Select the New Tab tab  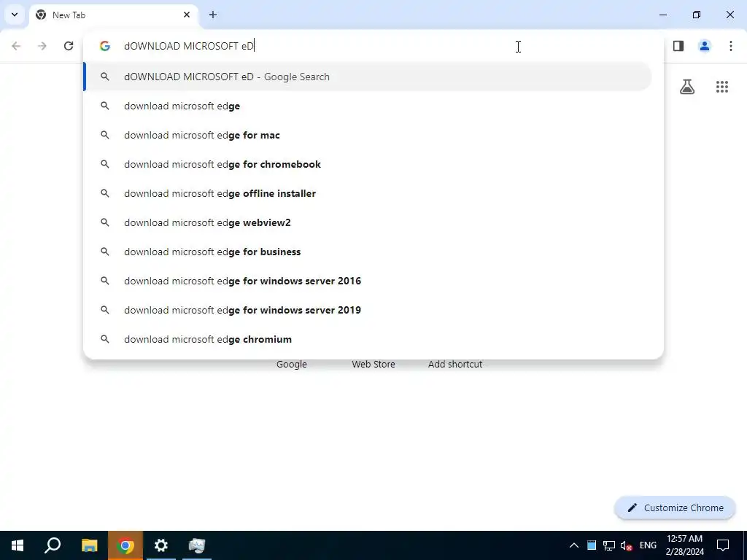coord(114,15)
